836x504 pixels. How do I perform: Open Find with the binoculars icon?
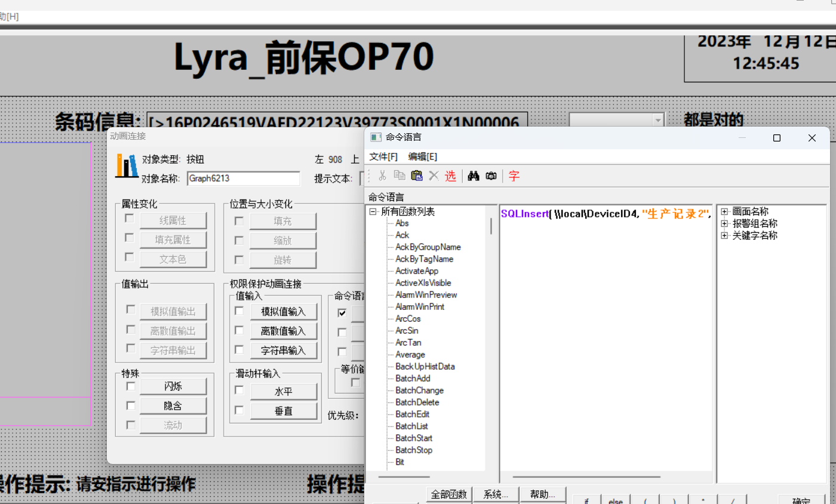coord(474,176)
